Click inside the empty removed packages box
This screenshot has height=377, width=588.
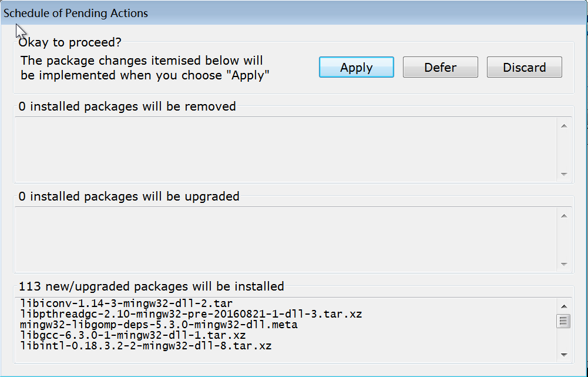tap(285, 149)
